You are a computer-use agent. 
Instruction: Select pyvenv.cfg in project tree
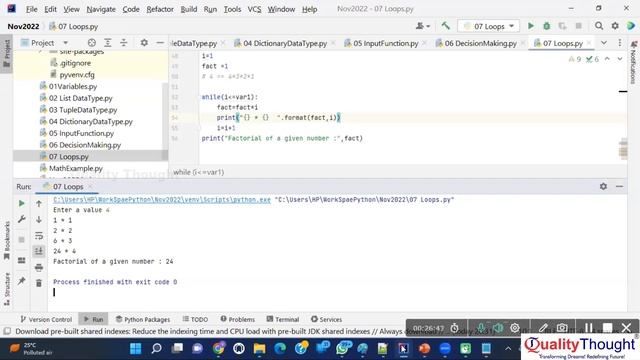(77, 75)
